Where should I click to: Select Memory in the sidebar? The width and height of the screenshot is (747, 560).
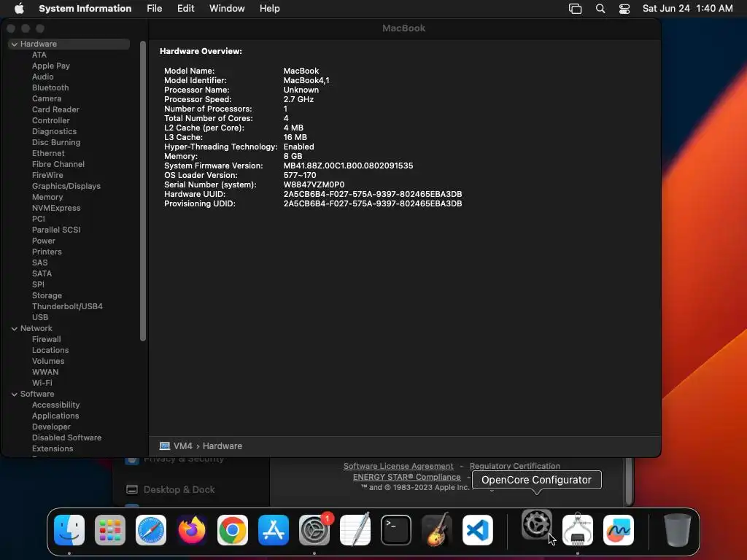pos(47,197)
